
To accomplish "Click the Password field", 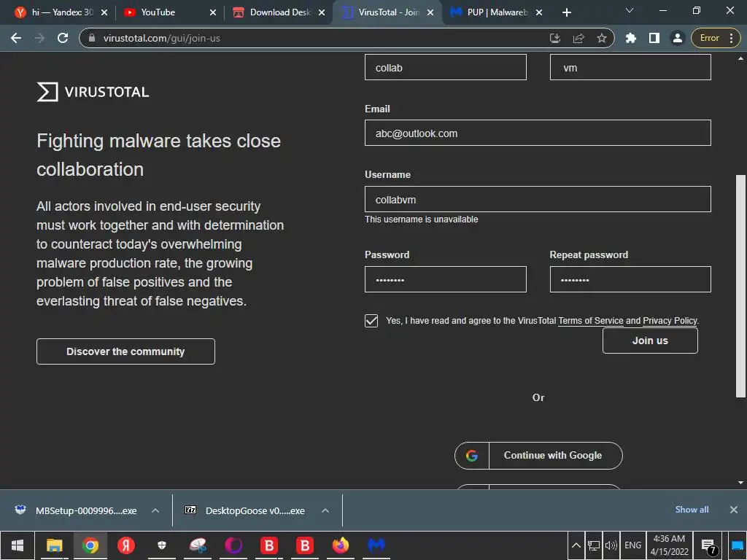I will point(446,279).
